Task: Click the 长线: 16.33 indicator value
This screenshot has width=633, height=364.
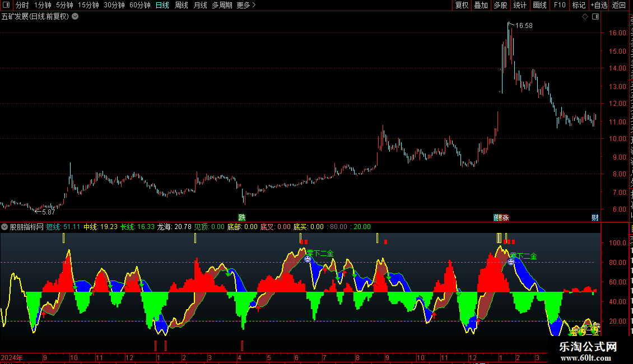Action: point(138,227)
